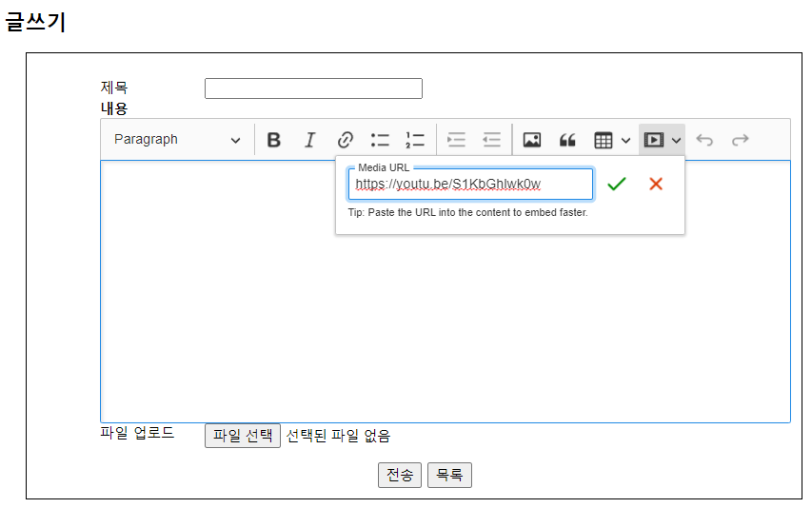Create a bulleted list
This screenshot has height=508, width=812.
click(x=380, y=140)
